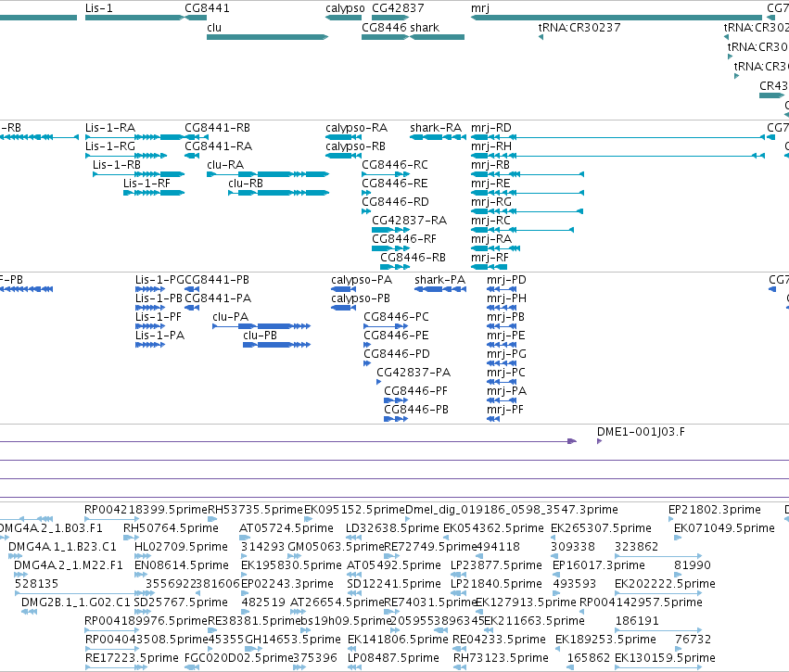The image size is (789, 672).
Task: Click EST EK054362.5prime label
Action: pyautogui.click(x=493, y=528)
